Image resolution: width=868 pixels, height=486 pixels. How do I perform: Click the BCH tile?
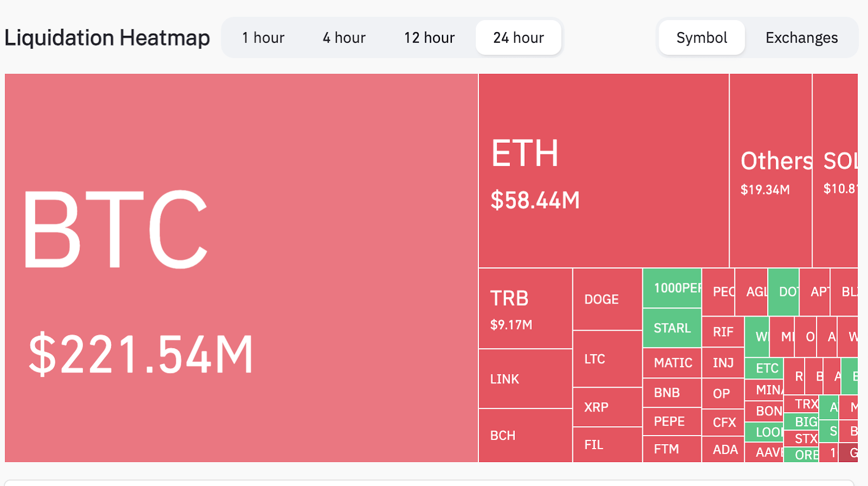point(524,434)
